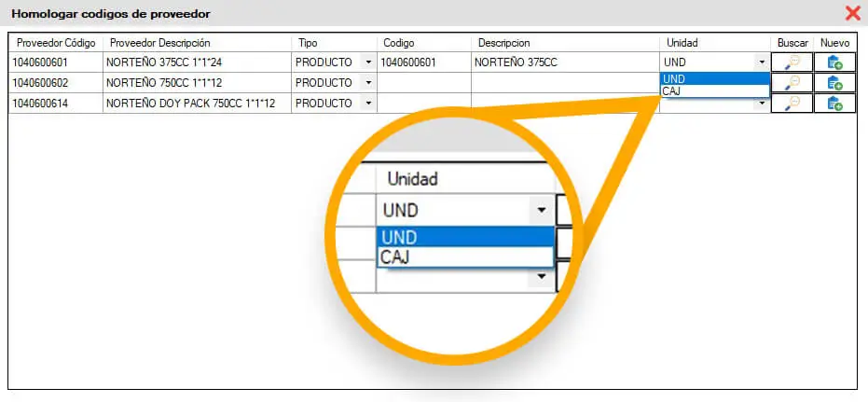Open the Tipo dropdown for NORTEÑO 750CC row
Viewport: 868px width, 402px height.
(x=367, y=83)
